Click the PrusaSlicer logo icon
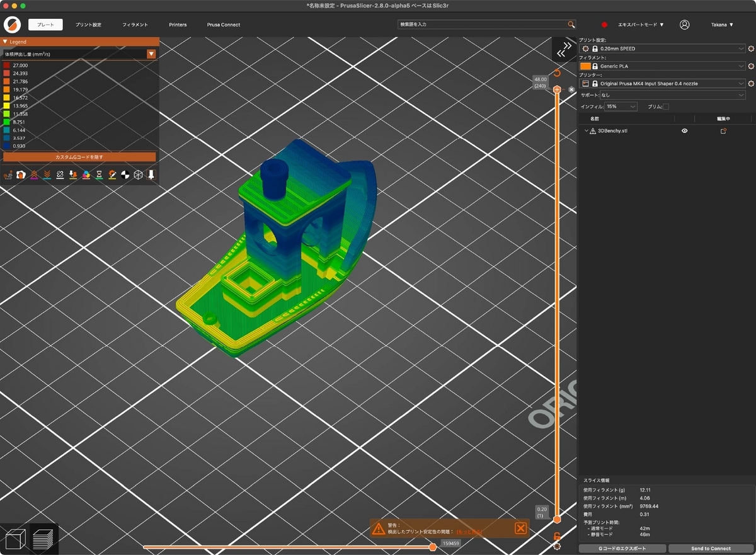 point(12,25)
